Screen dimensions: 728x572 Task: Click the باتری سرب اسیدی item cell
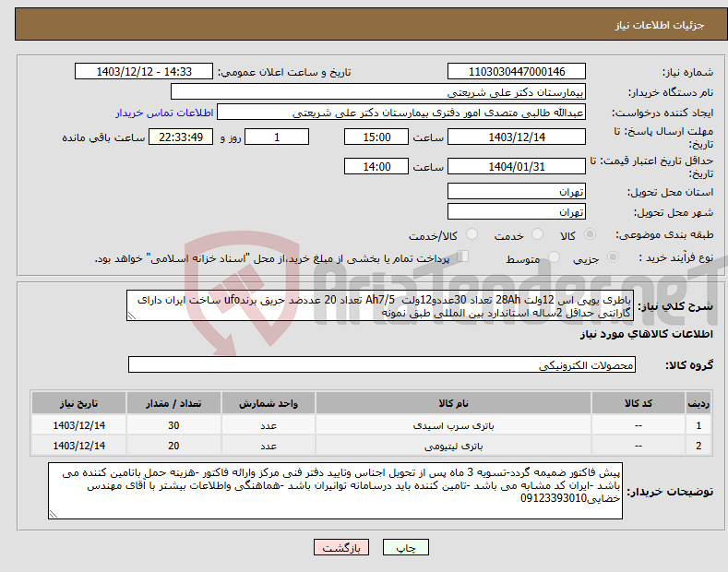click(x=453, y=425)
